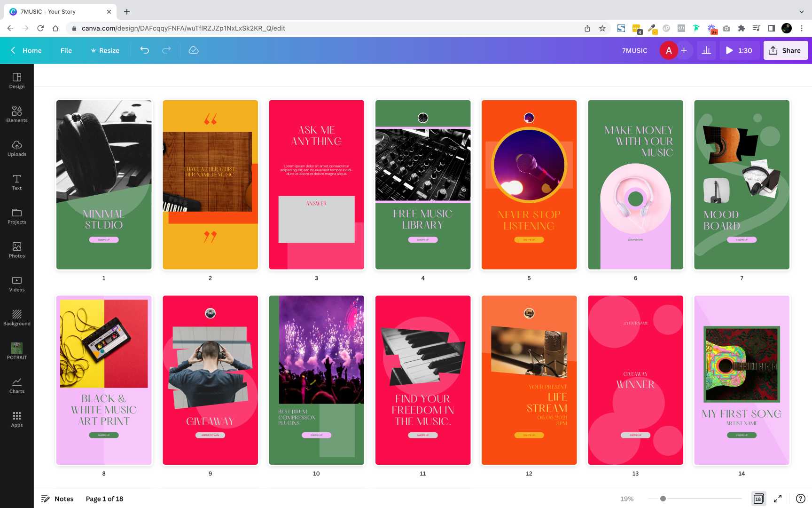The height and width of the screenshot is (508, 812).
Task: Open the analytics bar chart icon
Action: point(706,50)
